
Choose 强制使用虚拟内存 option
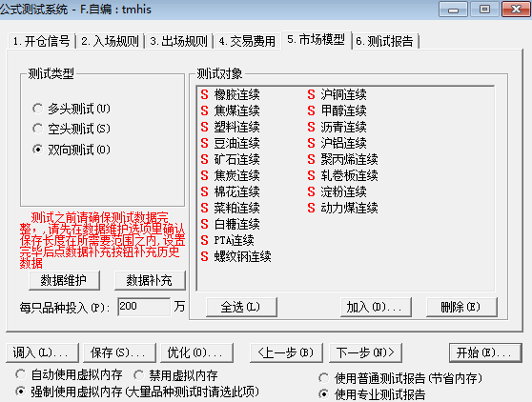137,392
